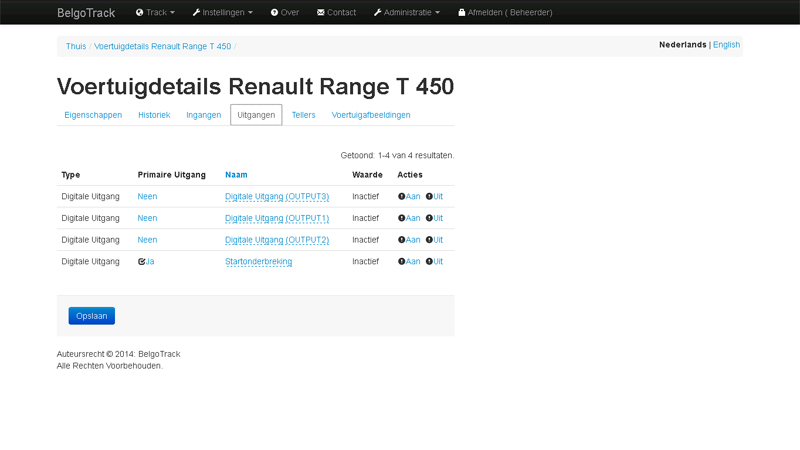Sort the table by Naam column
The height and width of the screenshot is (450, 800).
(x=236, y=174)
